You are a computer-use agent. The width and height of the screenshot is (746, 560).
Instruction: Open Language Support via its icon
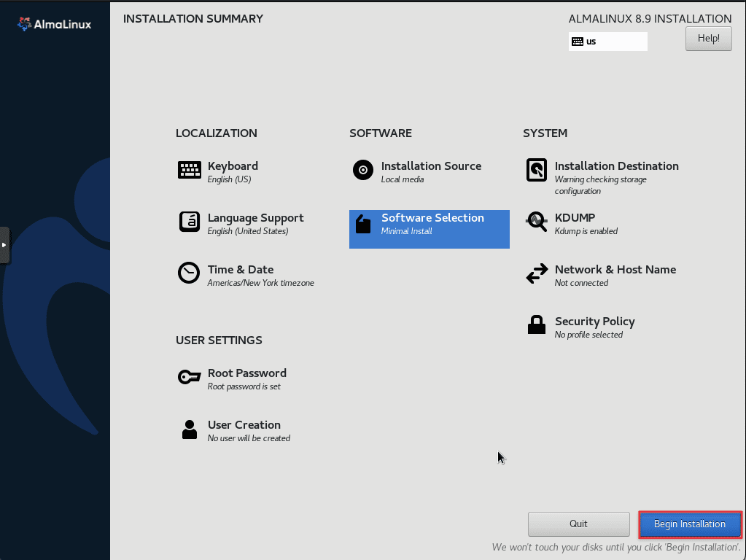[190, 222]
